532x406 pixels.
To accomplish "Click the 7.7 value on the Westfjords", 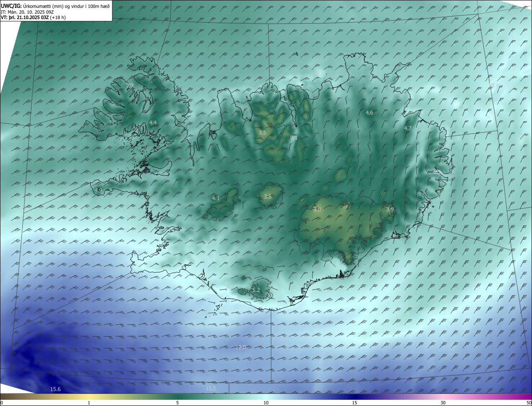I will pos(130,86).
